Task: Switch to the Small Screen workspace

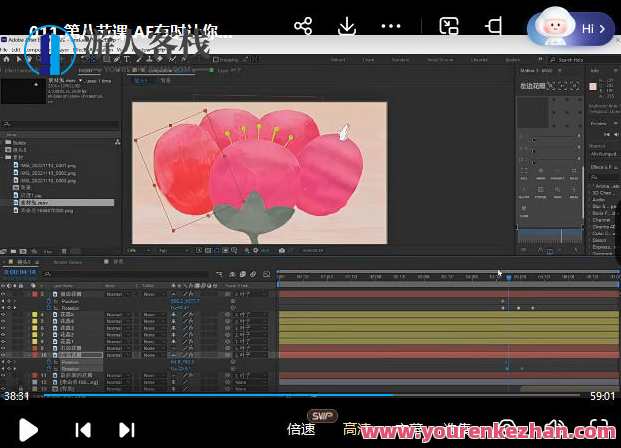Action: point(440,60)
